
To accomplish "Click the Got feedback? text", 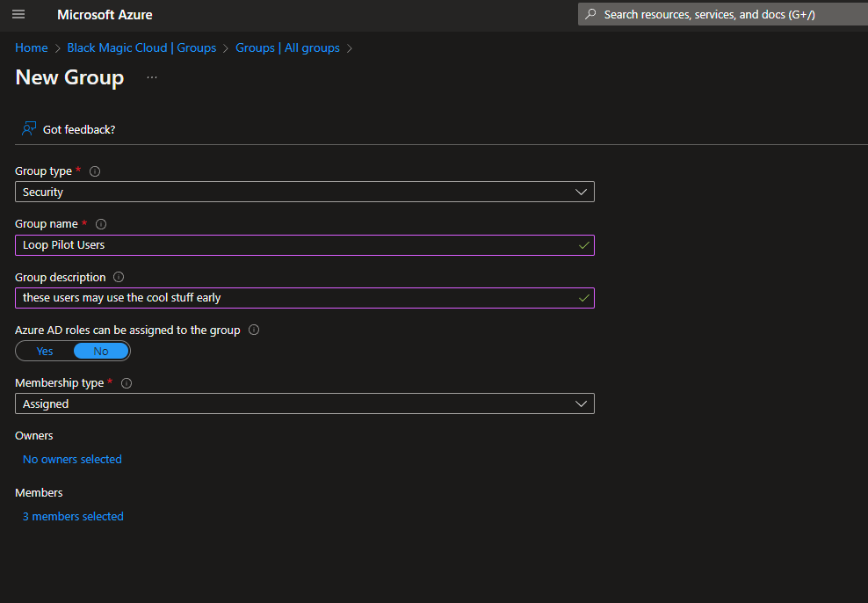I will pyautogui.click(x=79, y=129).
